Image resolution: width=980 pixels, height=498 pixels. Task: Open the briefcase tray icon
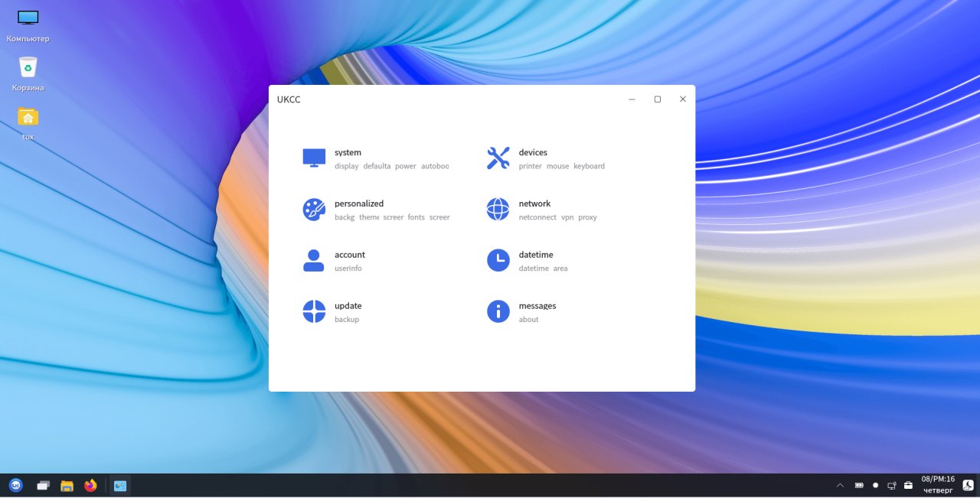coord(909,485)
